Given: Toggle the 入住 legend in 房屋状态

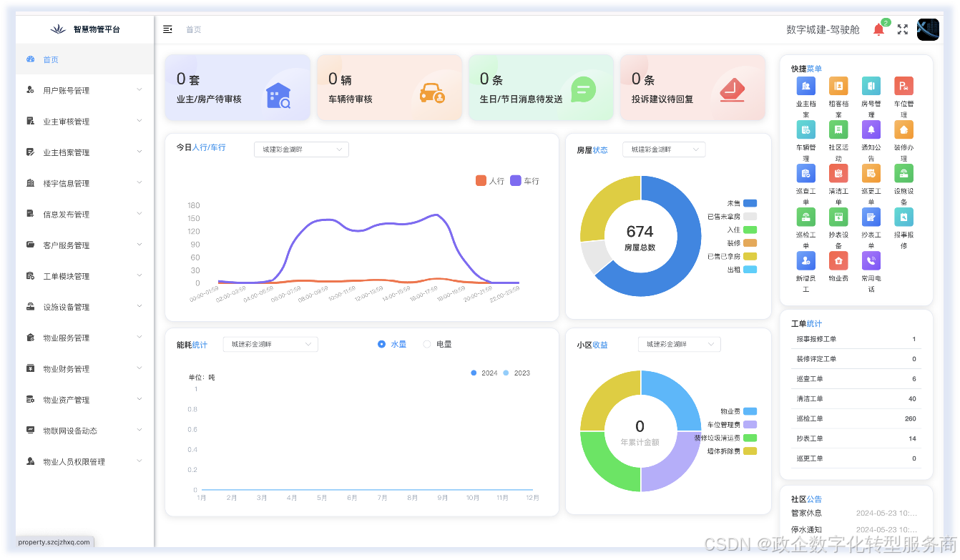Looking at the screenshot, I should click(x=741, y=230).
